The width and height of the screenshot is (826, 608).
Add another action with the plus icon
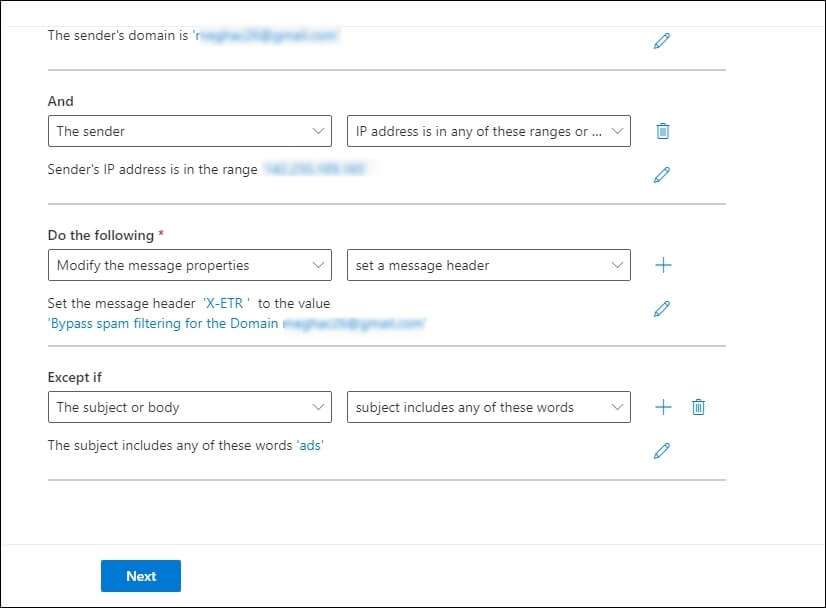coord(663,265)
